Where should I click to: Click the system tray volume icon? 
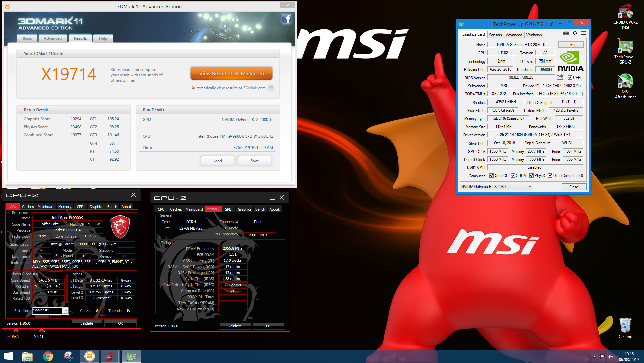[610, 357]
